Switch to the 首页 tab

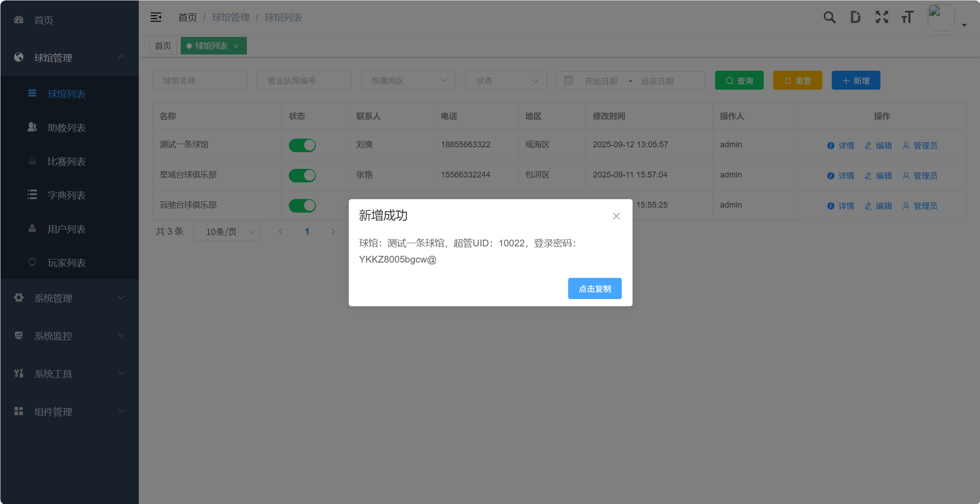coord(163,46)
